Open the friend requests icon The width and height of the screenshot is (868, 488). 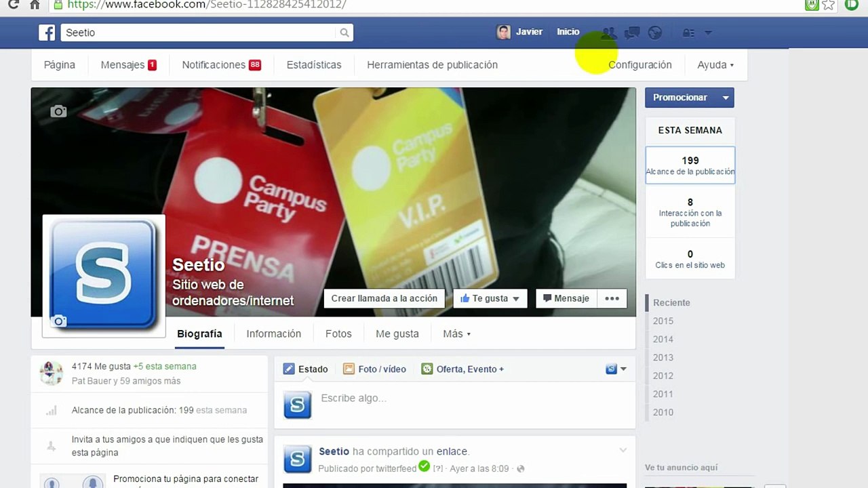[x=608, y=33]
